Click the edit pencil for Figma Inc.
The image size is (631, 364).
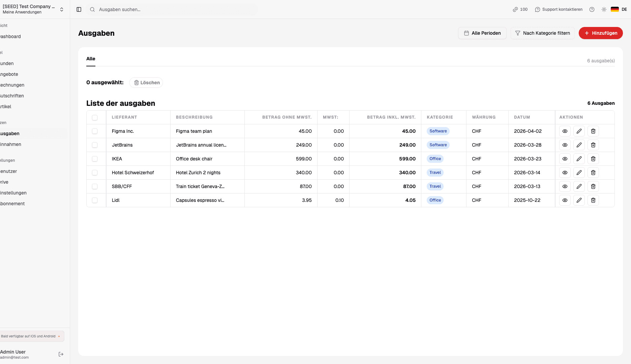pos(579,131)
